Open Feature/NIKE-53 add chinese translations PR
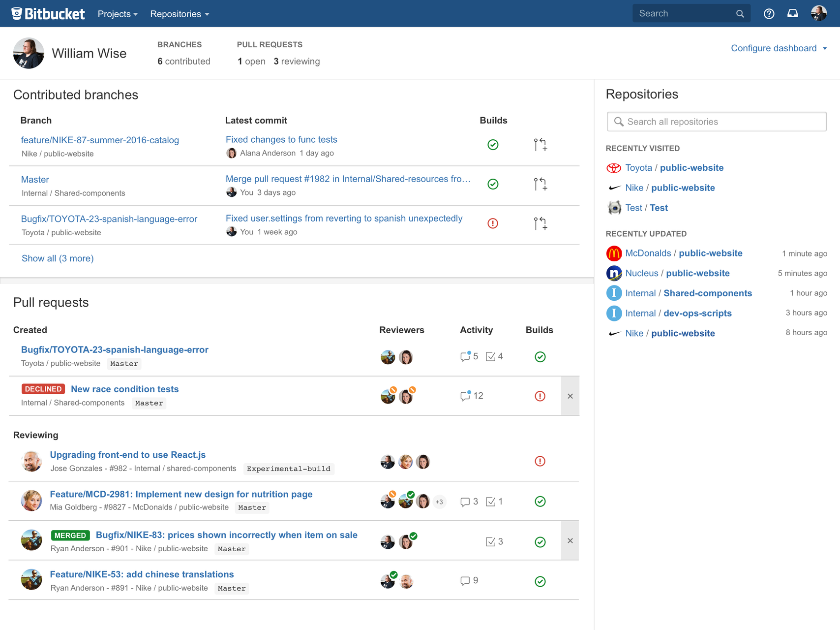This screenshot has height=630, width=840. (142, 574)
